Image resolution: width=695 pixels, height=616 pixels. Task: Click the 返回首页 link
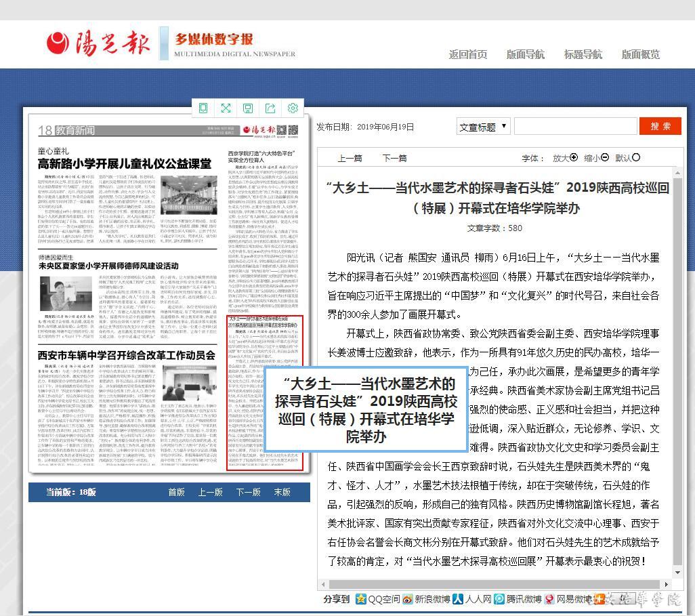click(467, 54)
